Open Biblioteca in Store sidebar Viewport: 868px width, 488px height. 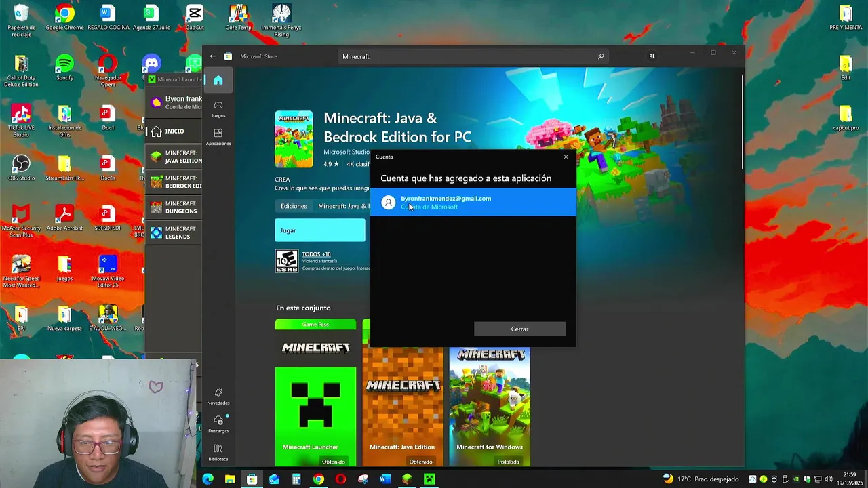click(218, 453)
